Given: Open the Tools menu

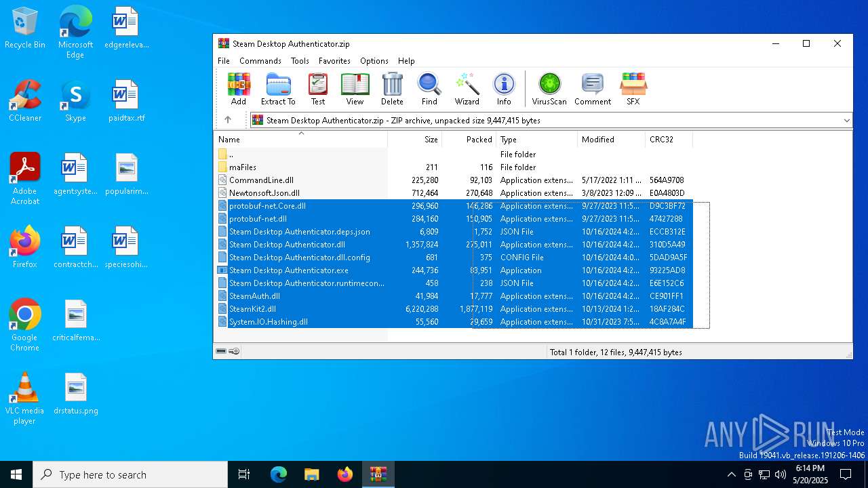Looking at the screenshot, I should pyautogui.click(x=300, y=61).
